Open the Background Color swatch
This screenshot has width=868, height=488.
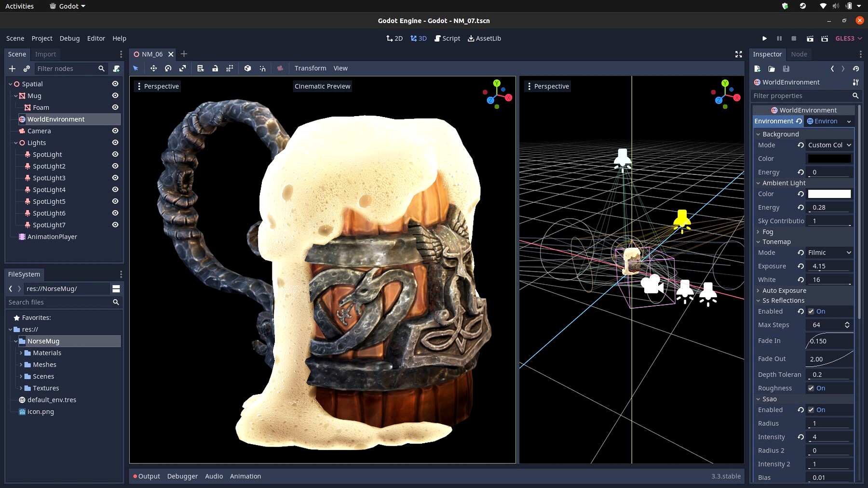tap(829, 159)
